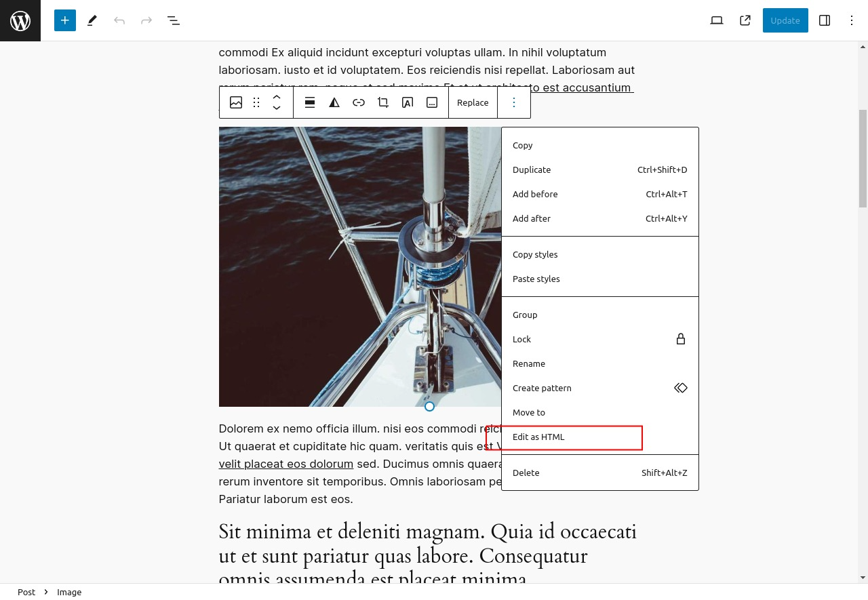This screenshot has height=600, width=868.
Task: Insert link on the image
Action: click(359, 102)
